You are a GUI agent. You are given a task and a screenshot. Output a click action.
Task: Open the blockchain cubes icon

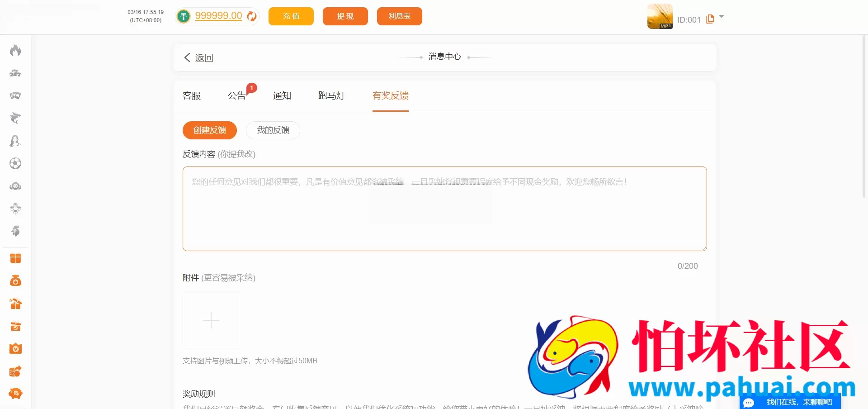click(x=15, y=209)
